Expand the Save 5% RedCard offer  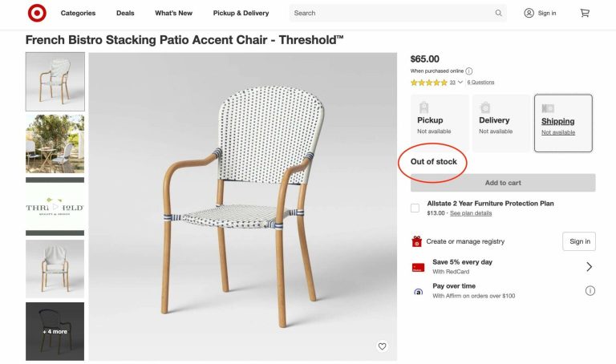pos(590,266)
